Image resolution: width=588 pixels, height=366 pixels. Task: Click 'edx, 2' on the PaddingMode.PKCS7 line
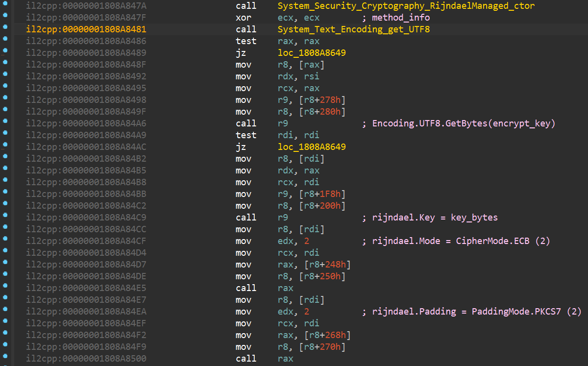click(x=293, y=312)
